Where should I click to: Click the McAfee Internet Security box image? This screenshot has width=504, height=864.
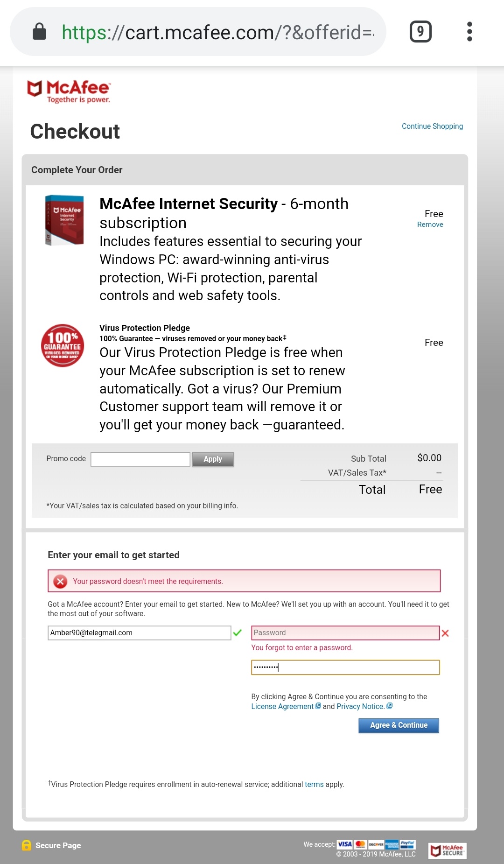tap(64, 220)
